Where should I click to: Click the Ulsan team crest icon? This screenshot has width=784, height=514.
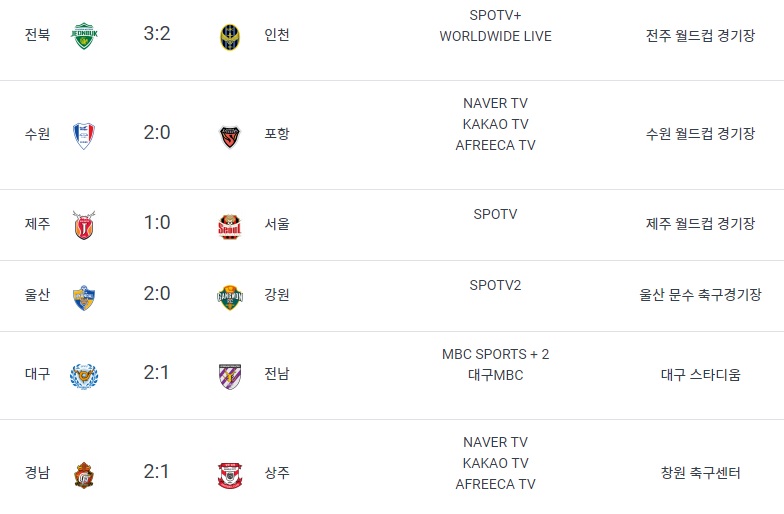[84, 298]
